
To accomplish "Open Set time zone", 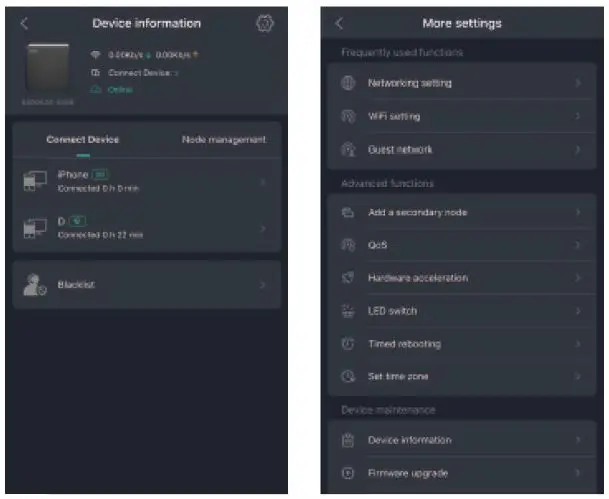I will (462, 376).
